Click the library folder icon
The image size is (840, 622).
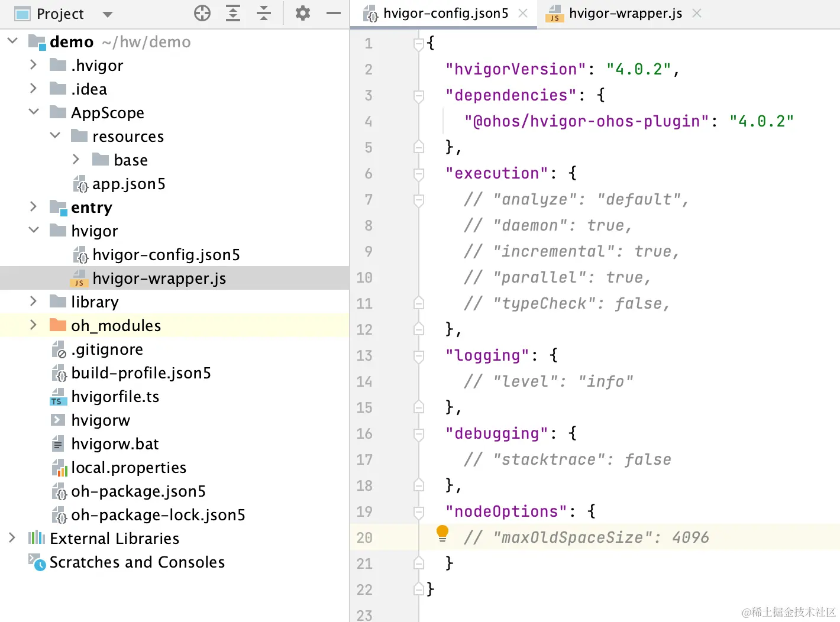tap(58, 301)
